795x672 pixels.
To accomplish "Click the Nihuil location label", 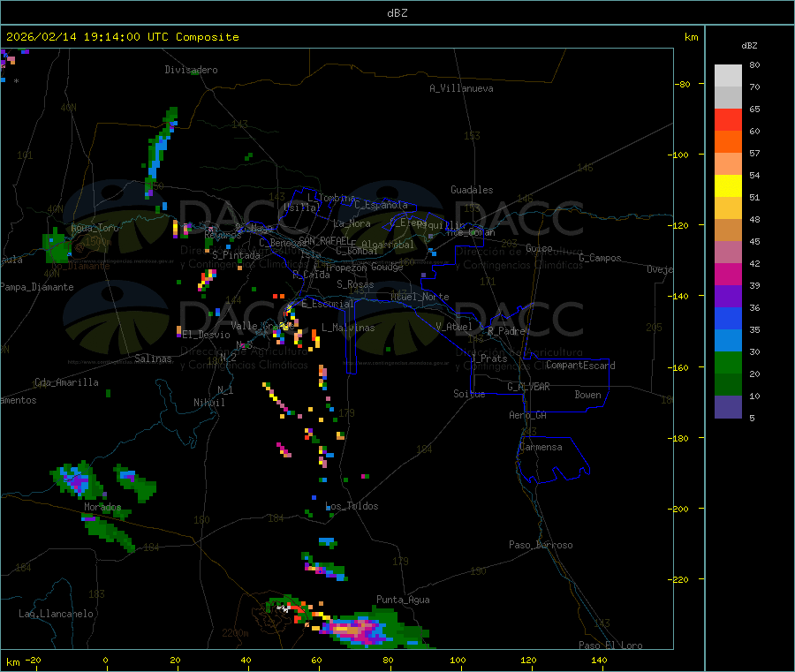I will pos(208,403).
